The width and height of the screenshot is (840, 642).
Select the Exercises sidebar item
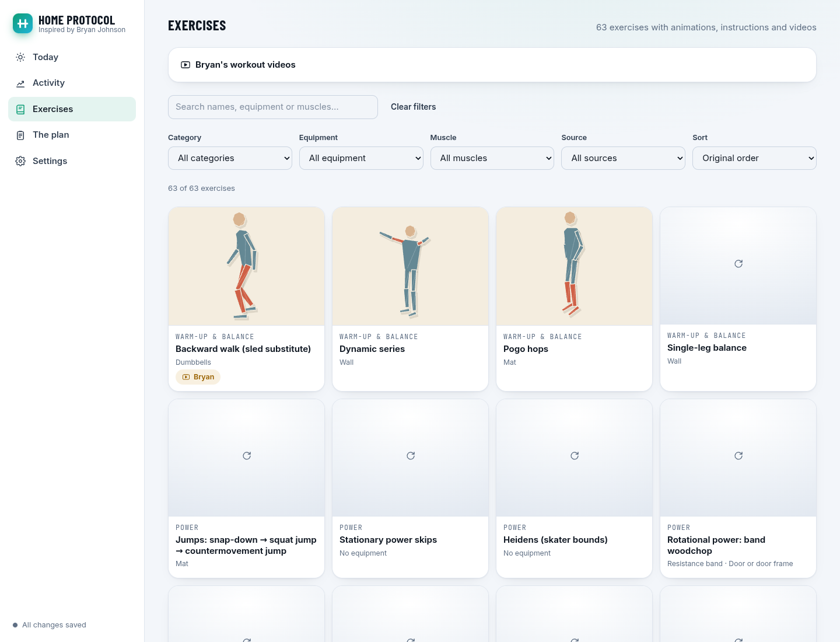[x=72, y=109]
